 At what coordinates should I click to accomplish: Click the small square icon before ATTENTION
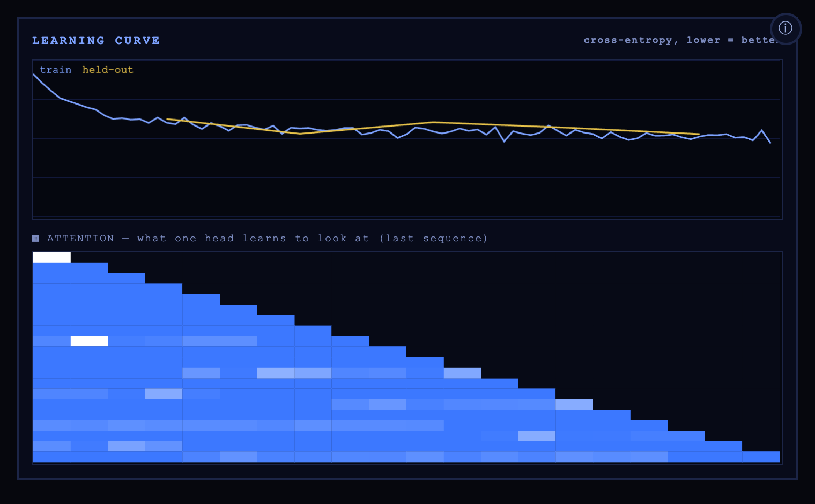(35, 238)
